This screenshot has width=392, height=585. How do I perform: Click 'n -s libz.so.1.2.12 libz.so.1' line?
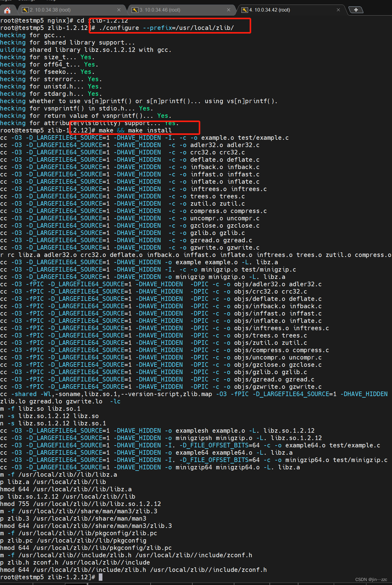click(x=53, y=423)
